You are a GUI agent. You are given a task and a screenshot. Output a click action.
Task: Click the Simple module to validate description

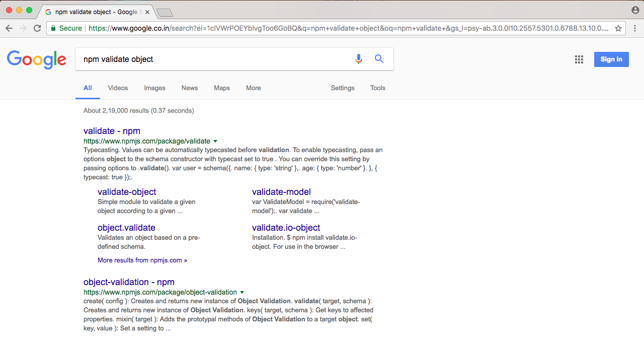[146, 207]
